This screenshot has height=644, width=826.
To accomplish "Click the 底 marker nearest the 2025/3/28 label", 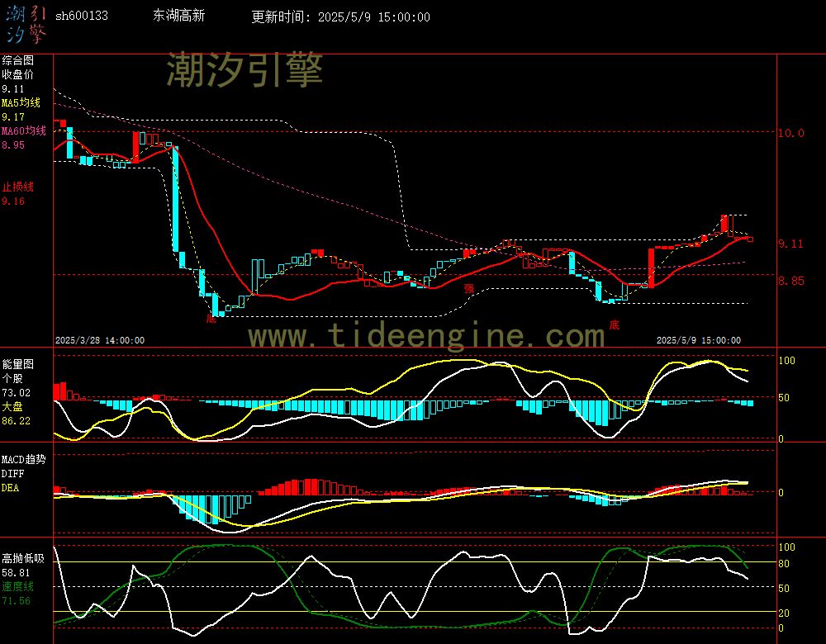I will [x=211, y=318].
